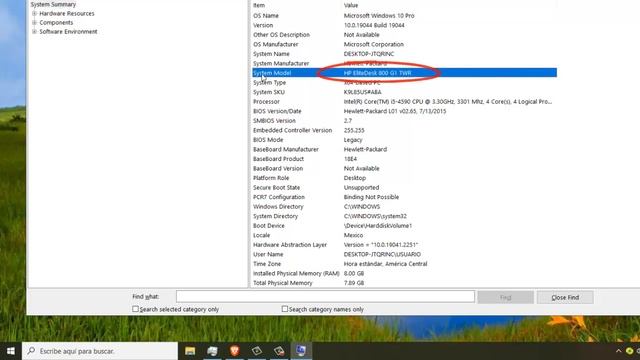Viewport: 640px width, 360px height.
Task: Select the Software Environment tree item
Action: tap(68, 31)
